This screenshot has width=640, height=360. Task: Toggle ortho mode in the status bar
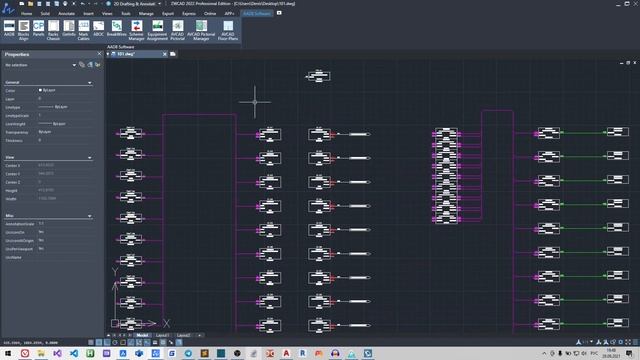[x=107, y=342]
